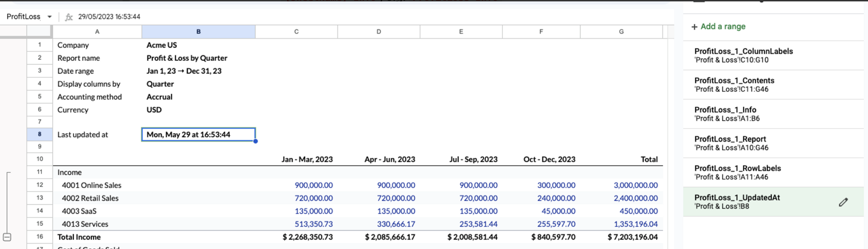
Task: Click the cell containing USD
Action: [199, 110]
